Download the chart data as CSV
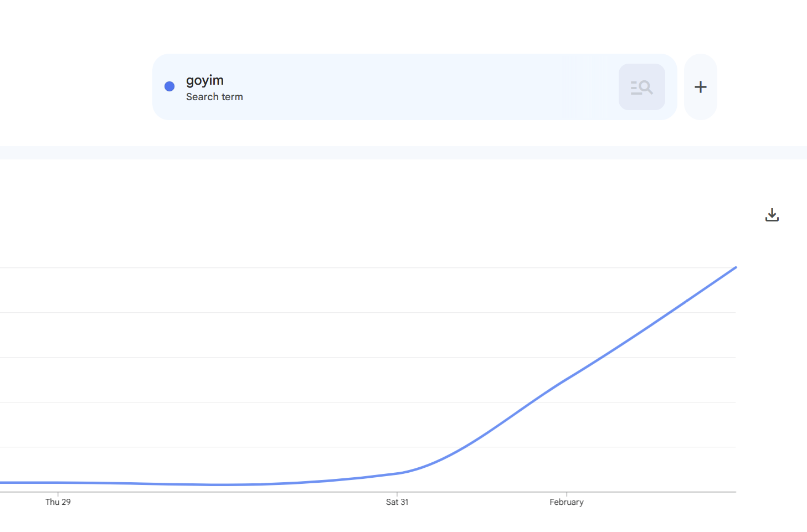 coord(772,215)
